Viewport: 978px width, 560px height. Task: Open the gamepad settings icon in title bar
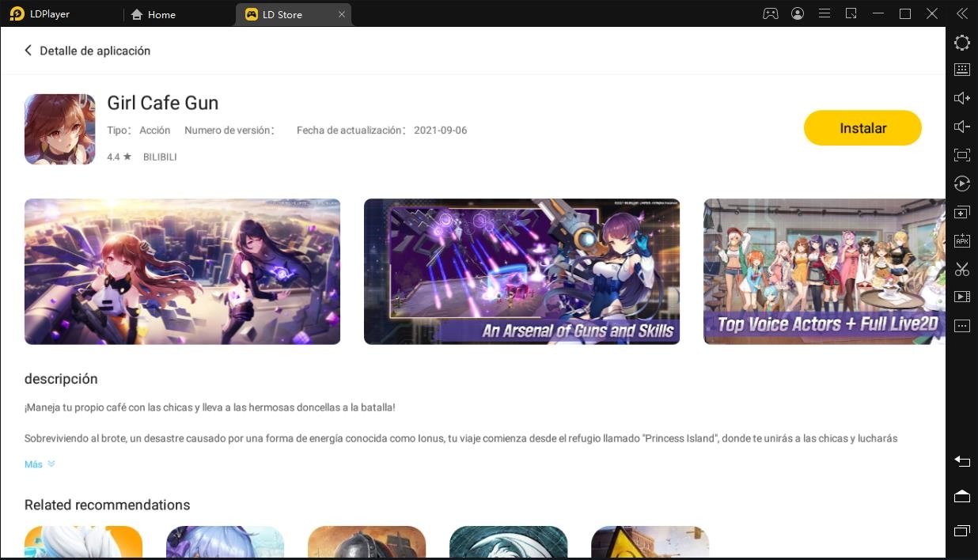pos(770,13)
